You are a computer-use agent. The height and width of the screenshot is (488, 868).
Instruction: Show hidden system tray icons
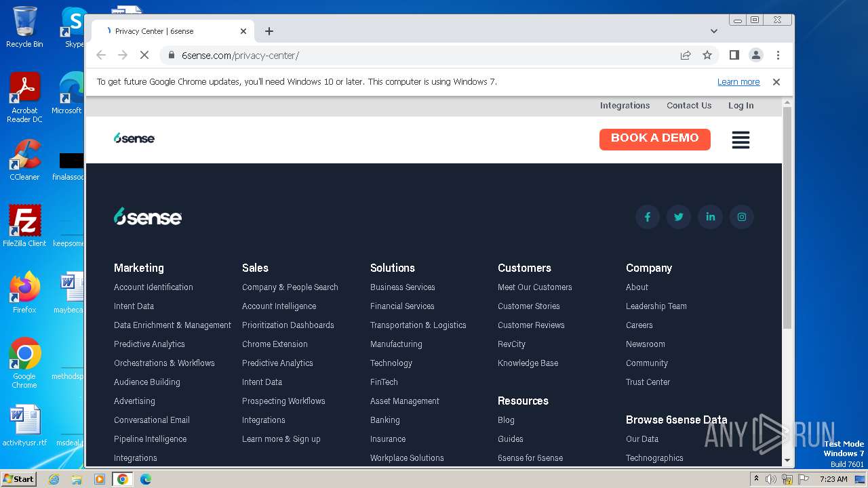[x=756, y=479]
